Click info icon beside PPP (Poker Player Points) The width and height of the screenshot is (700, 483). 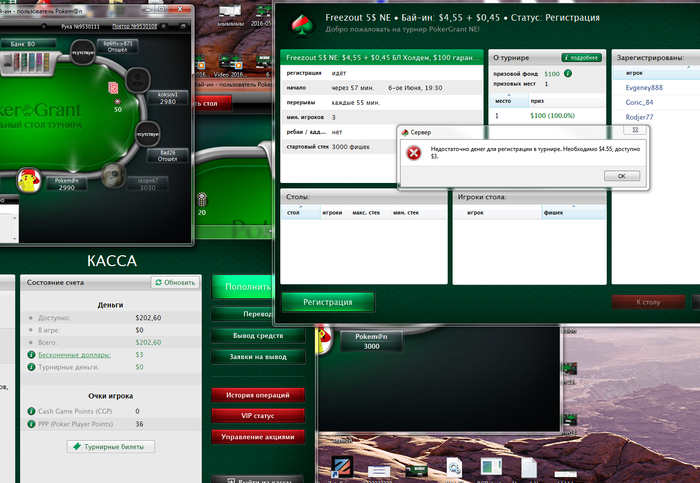pyautogui.click(x=31, y=424)
